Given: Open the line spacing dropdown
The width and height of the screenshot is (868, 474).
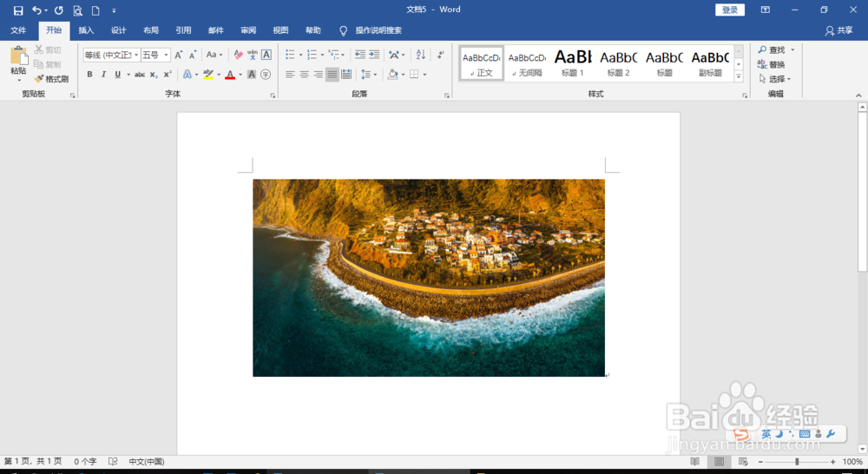Looking at the screenshot, I should point(369,74).
